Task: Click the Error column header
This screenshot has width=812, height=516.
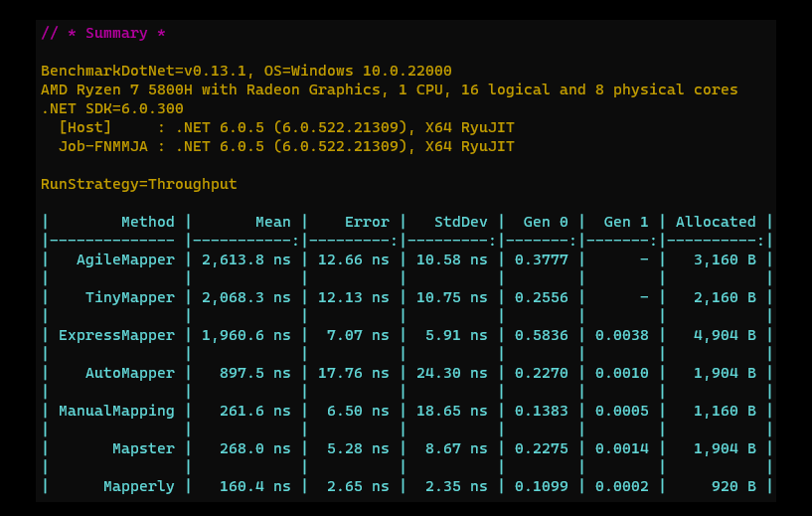Action: (x=367, y=222)
